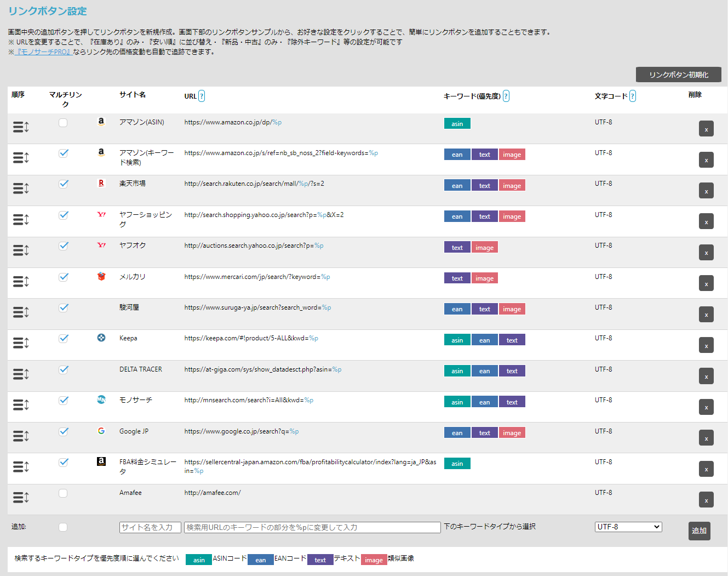Delete the メルカリ row with x
728x576 pixels.
pyautogui.click(x=706, y=283)
